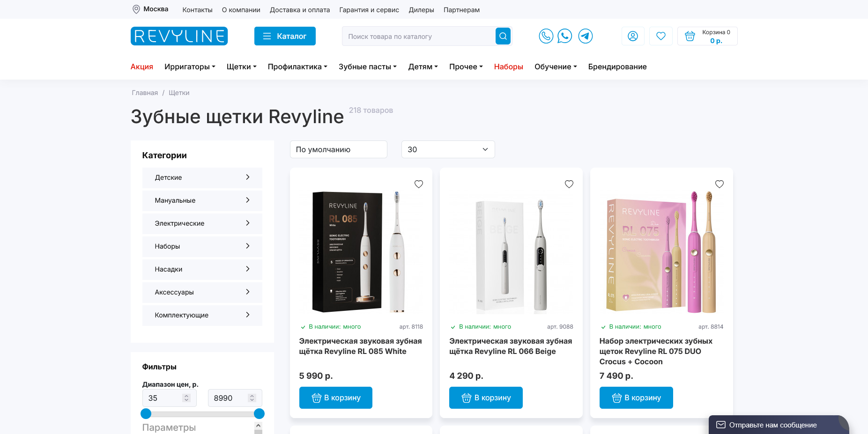Click the minimum price field showing 35

point(169,398)
